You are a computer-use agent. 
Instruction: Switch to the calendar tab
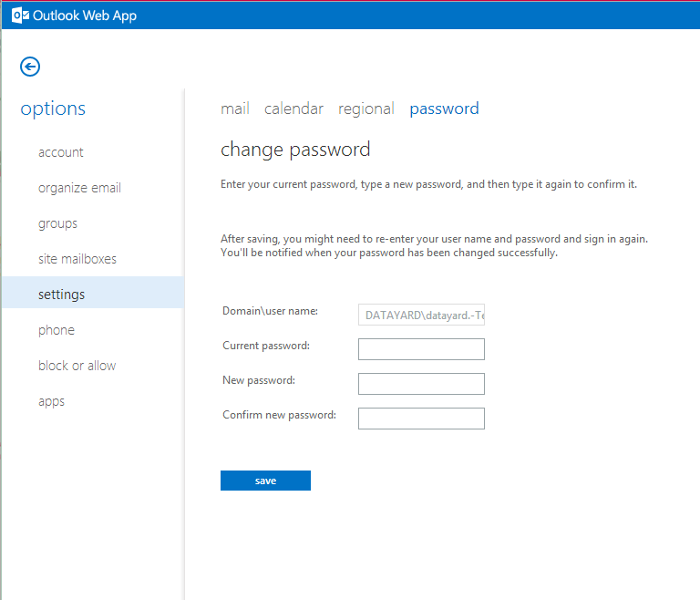coord(293,109)
